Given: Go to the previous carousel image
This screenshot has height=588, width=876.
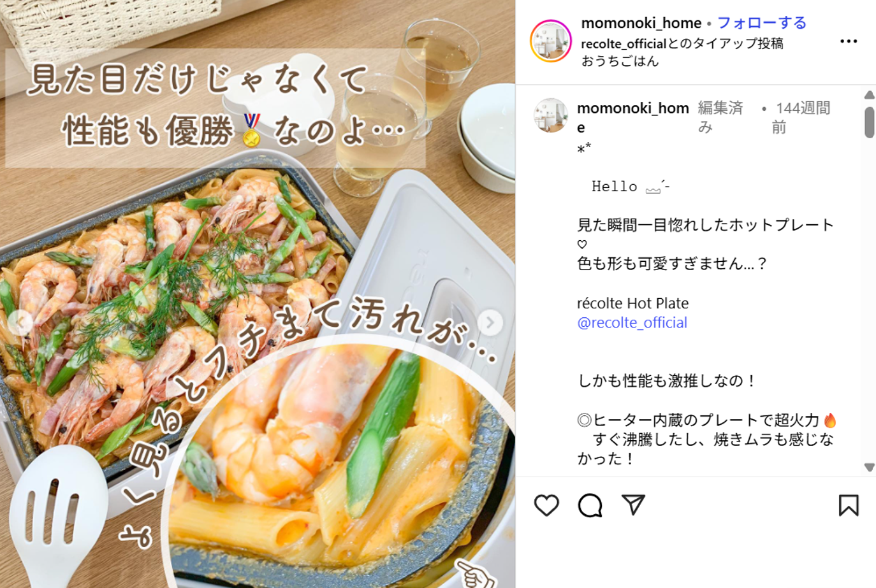Looking at the screenshot, I should coord(21,323).
